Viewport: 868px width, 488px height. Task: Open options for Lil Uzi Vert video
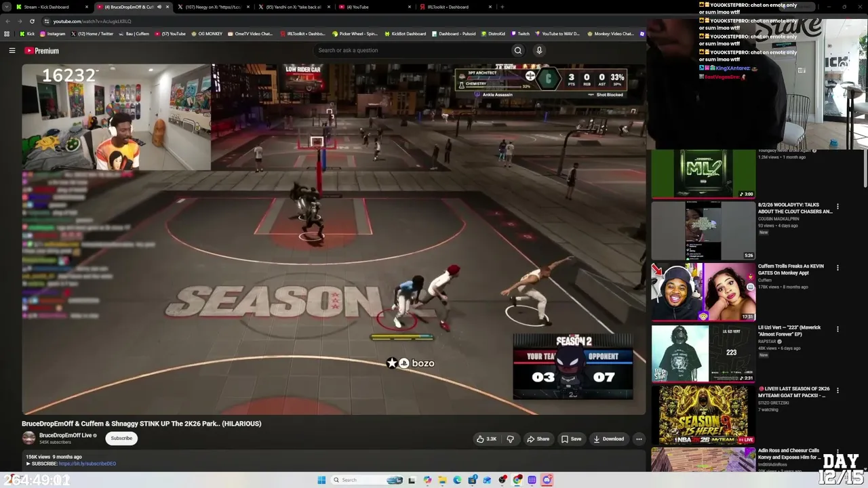[x=837, y=329]
